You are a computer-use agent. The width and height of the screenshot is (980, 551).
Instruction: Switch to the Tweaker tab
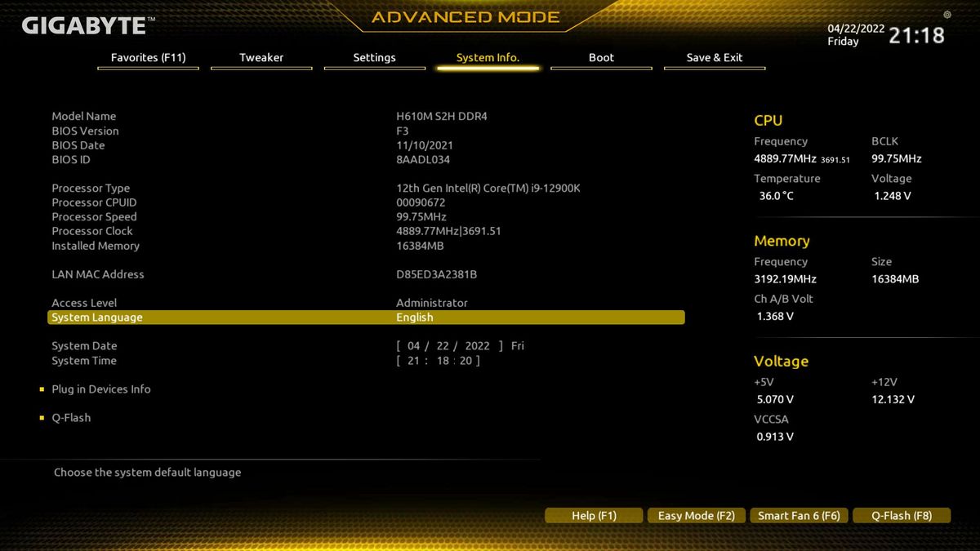point(261,58)
